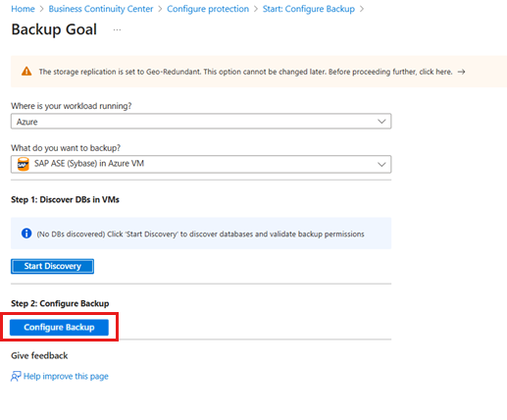507x420 pixels.
Task: Expand the backup type dropdown chevron
Action: click(381, 164)
